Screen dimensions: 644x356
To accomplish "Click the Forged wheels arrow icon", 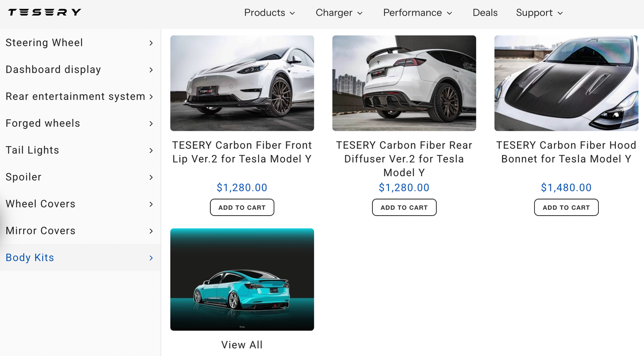I will (151, 124).
